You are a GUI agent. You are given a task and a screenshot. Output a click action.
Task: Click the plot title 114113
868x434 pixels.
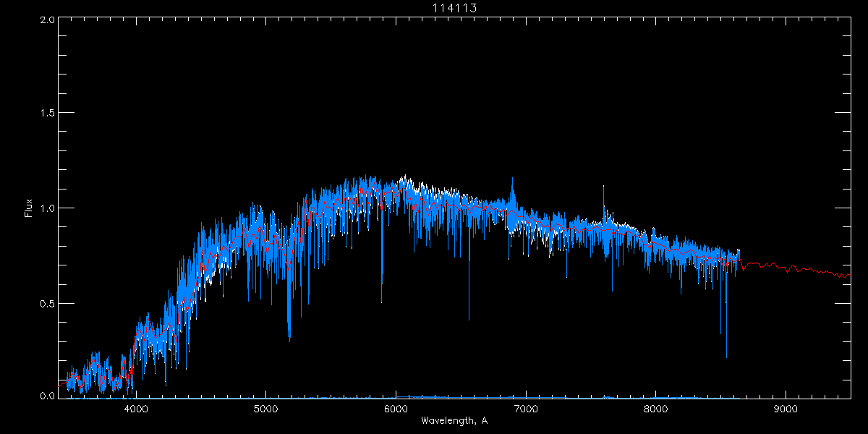tap(454, 8)
